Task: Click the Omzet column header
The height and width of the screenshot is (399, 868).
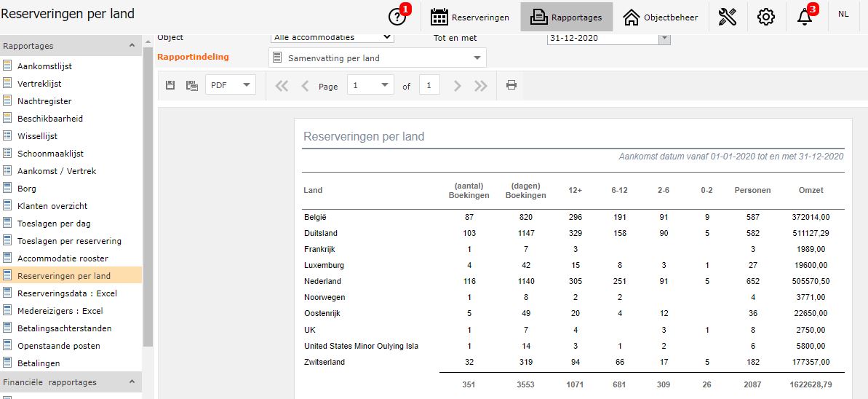Action: [x=811, y=190]
